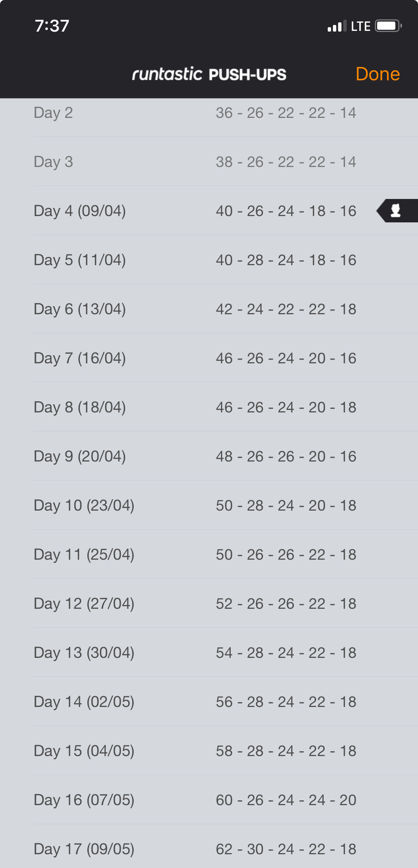Tap the 7:37 clock in status bar

52,26
